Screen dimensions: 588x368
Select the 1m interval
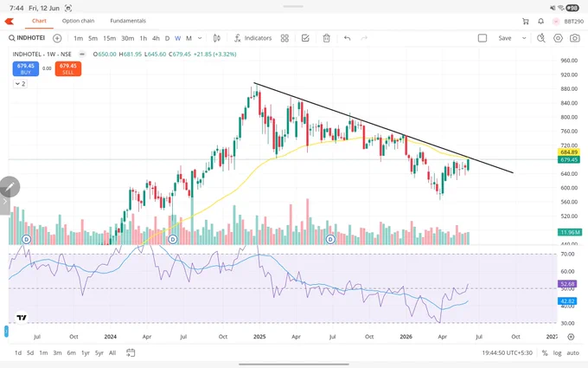(78, 38)
